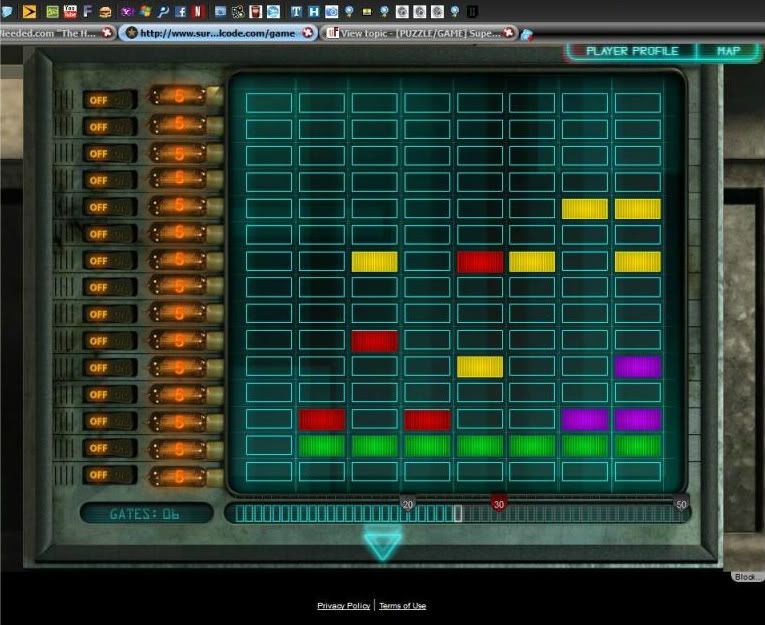Click the red 30 marker on the timeline

point(498,505)
